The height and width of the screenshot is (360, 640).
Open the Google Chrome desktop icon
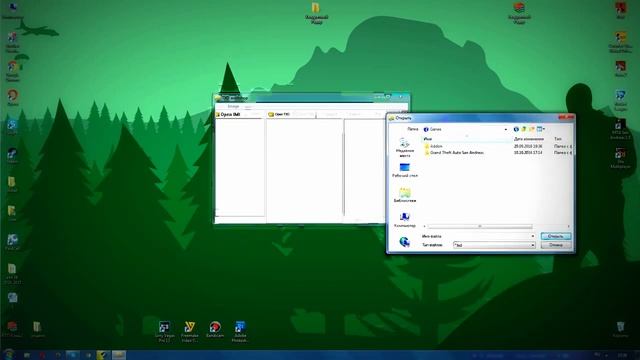coord(12,71)
